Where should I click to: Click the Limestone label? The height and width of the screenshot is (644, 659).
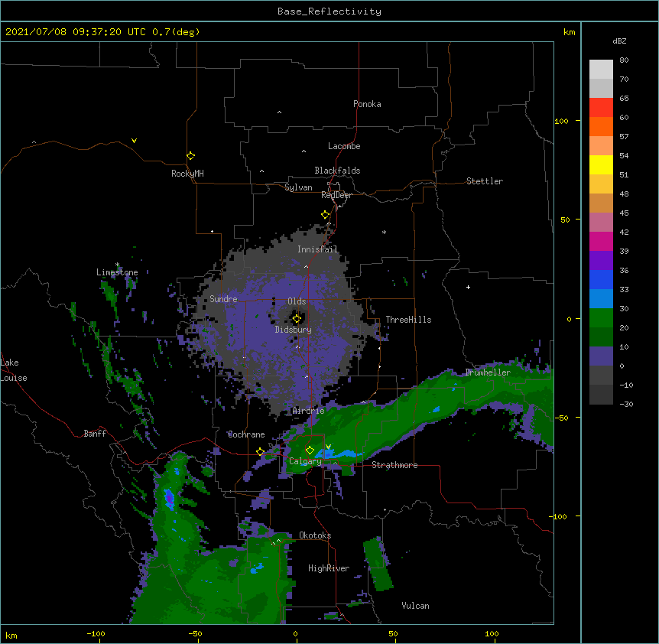coord(117,272)
